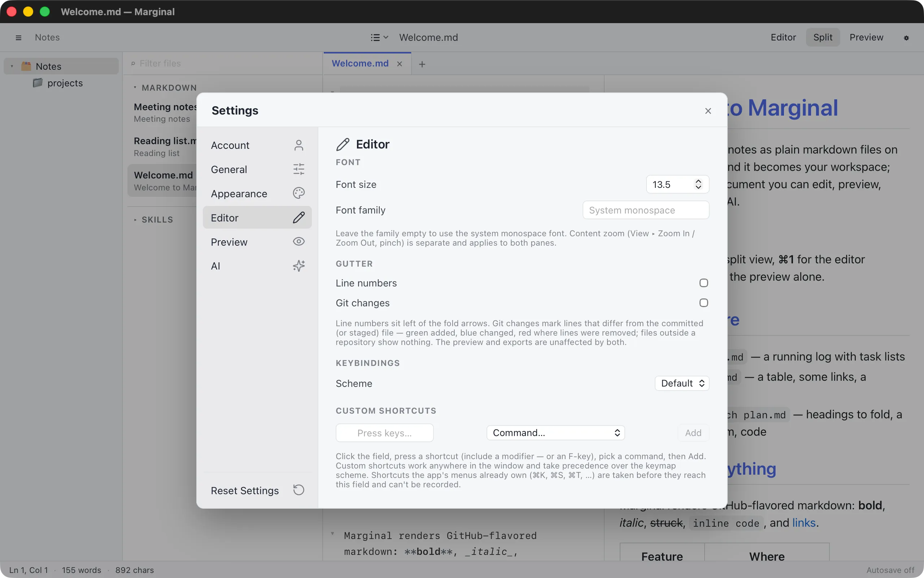Open the Account settings section

click(257, 145)
